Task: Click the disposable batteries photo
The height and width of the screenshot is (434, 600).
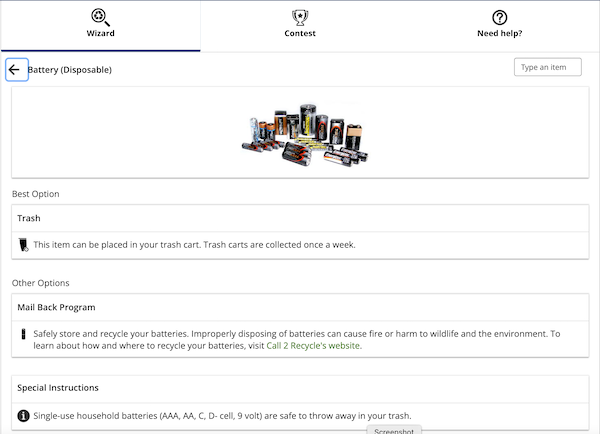Action: (305, 135)
